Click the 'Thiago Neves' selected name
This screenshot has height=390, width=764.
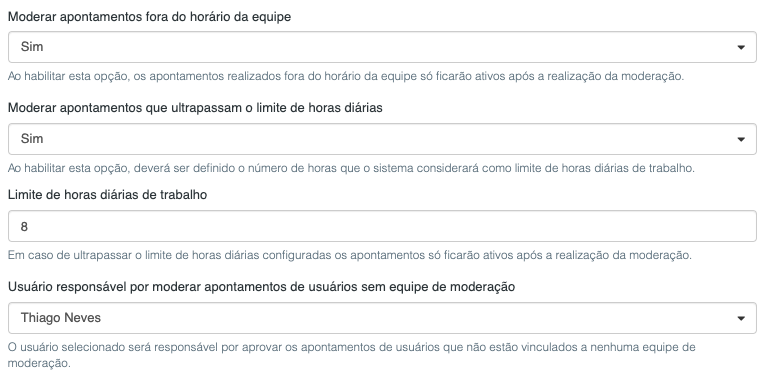tap(60, 318)
